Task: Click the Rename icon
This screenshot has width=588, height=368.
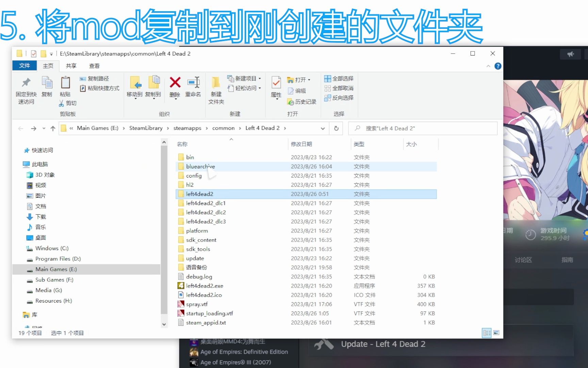Action: pos(193,82)
